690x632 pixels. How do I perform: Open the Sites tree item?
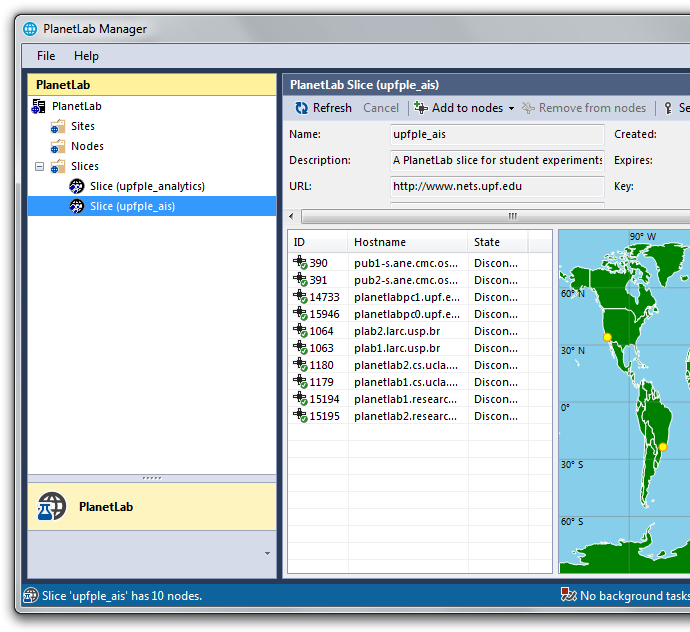point(83,126)
